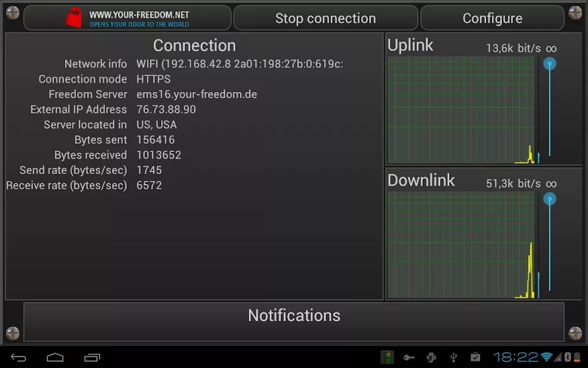Open the recent apps icon
Screen dimensions: 588x368
[x=92, y=357]
